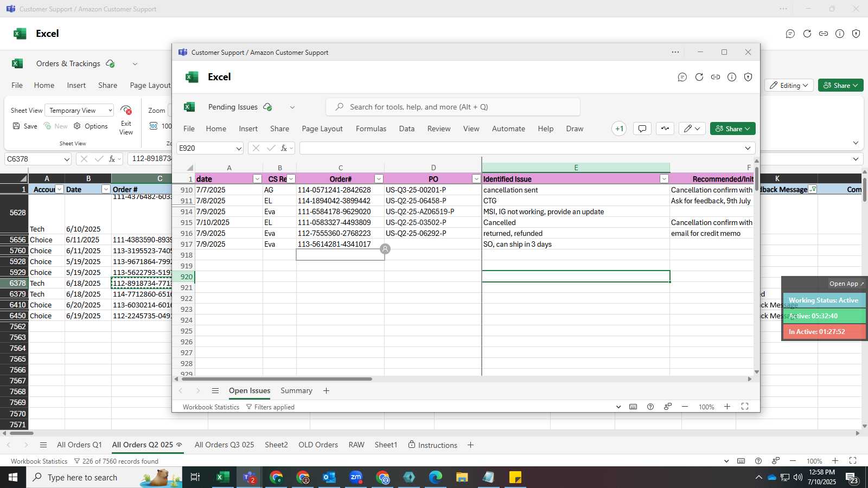
Task: Open info icon in front window header
Action: 732,77
